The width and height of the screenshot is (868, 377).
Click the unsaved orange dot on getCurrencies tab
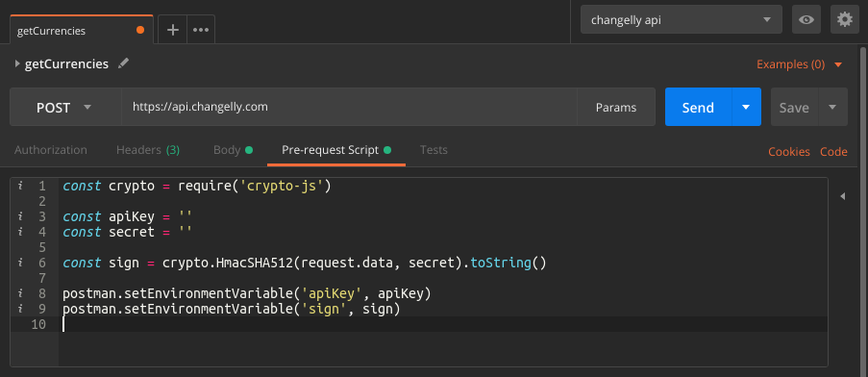140,31
